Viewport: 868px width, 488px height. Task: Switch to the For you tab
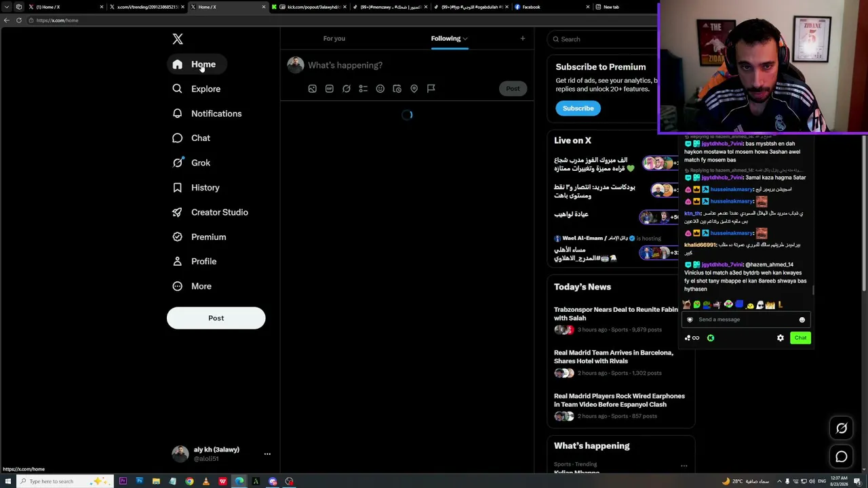pos(334,39)
